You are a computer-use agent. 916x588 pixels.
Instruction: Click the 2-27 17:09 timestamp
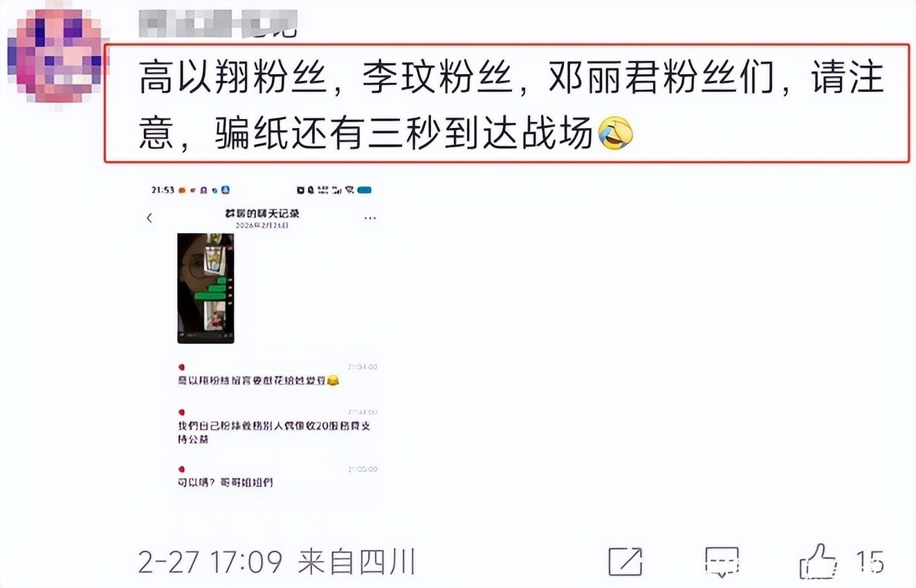point(210,562)
